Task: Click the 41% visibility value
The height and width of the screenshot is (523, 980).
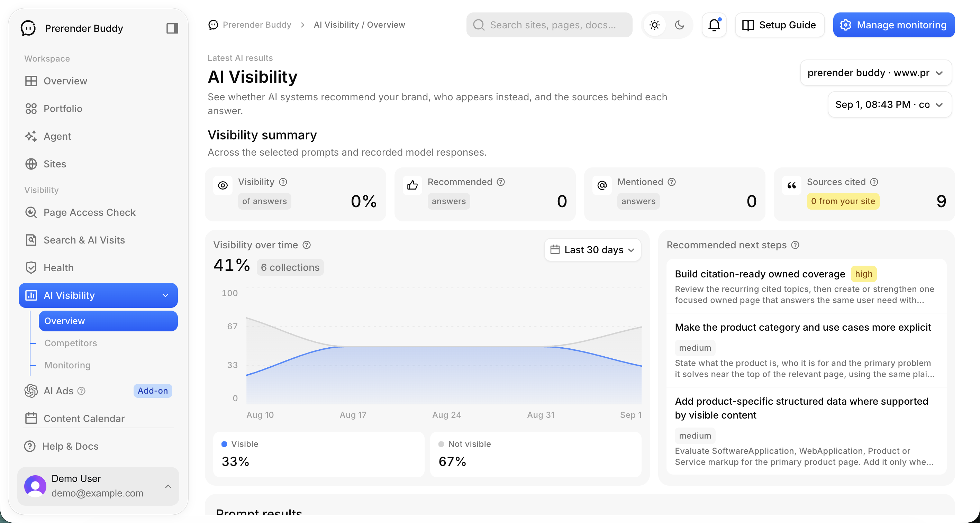Action: point(232,265)
